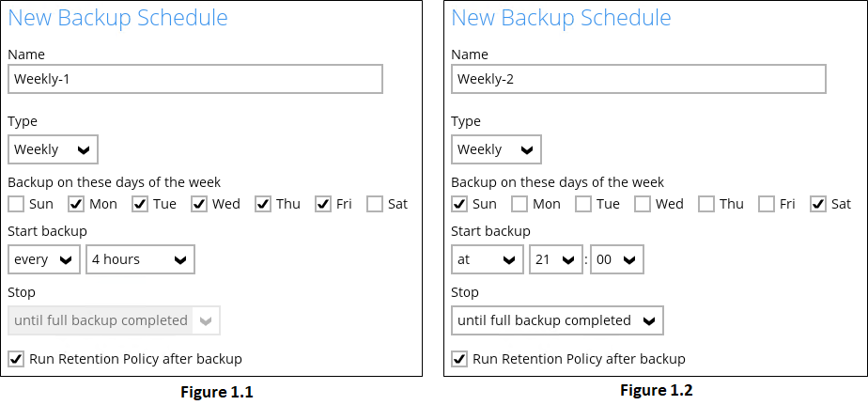Tick the Sat checkbox in Weekly-1 schedule
Image resolution: width=868 pixels, height=405 pixels.
click(x=375, y=205)
